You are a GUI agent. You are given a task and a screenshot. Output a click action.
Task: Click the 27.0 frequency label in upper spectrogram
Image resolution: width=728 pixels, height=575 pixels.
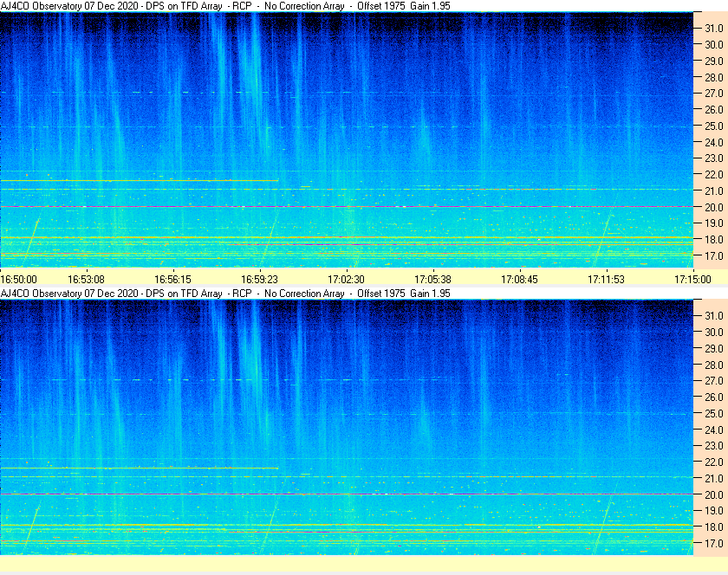pos(714,94)
